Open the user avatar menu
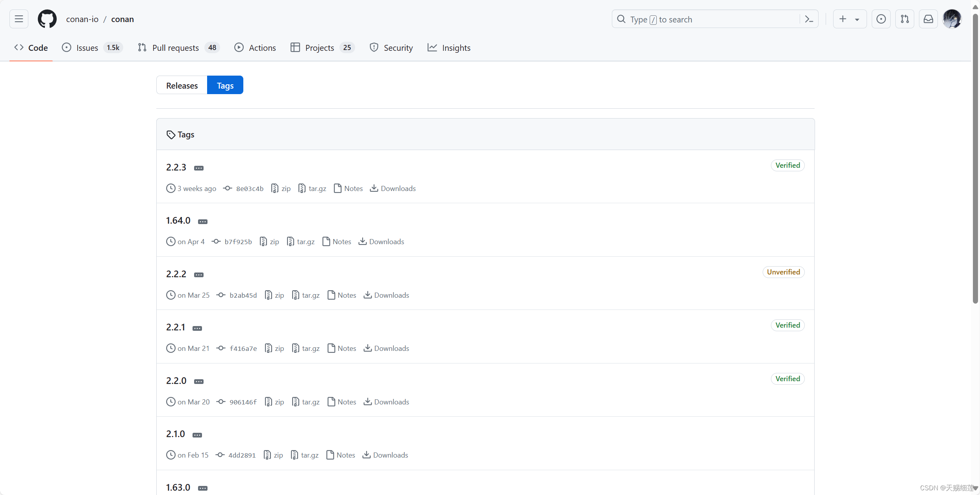Screen dimensions: 980x495 point(952,19)
